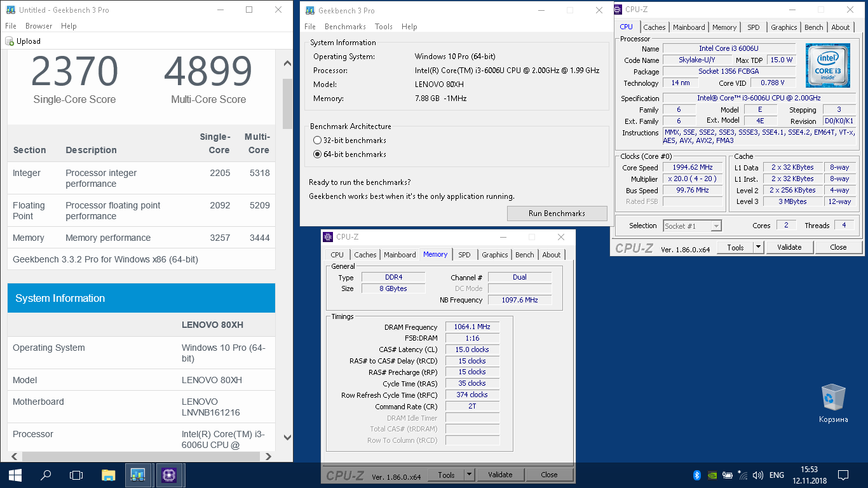This screenshot has width=868, height=488.
Task: Expand Tools dropdown arrow in CPU-Z CPU window
Action: click(759, 247)
